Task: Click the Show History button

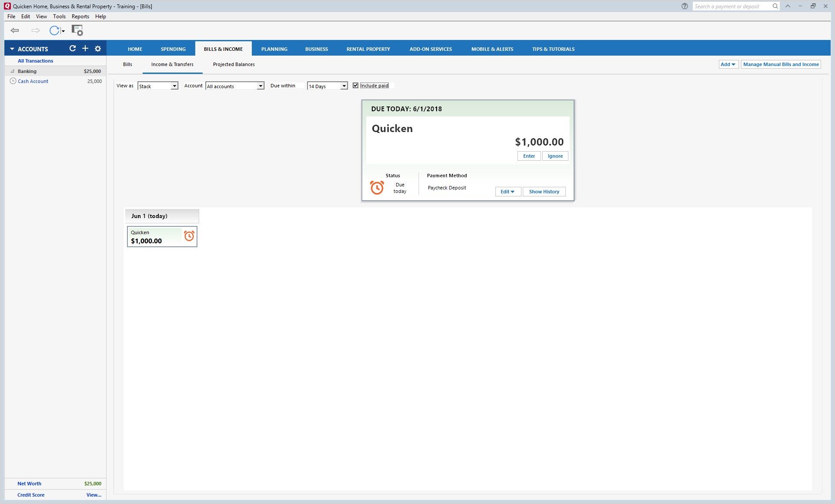Action: (544, 192)
